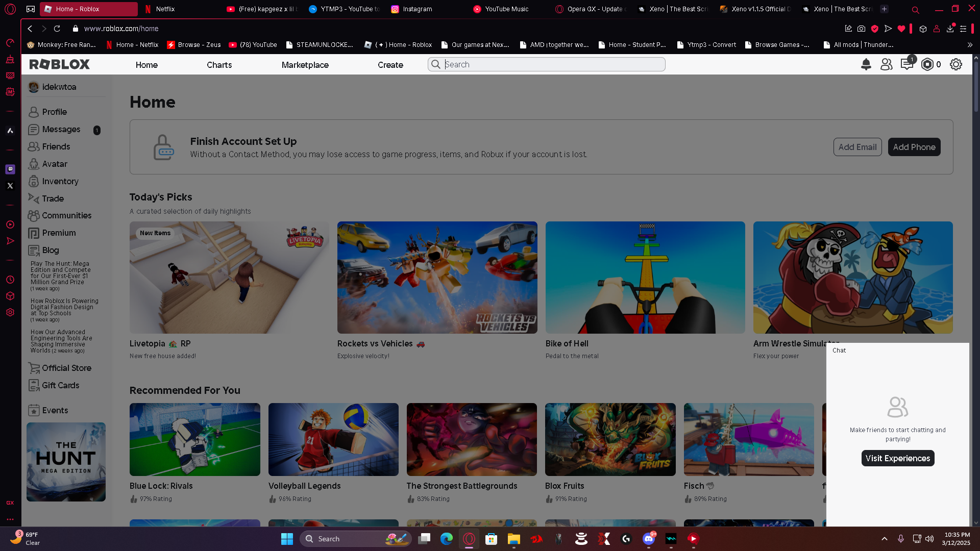Open the Twitch sidebar icon
The height and width of the screenshot is (551, 980).
pyautogui.click(x=10, y=169)
